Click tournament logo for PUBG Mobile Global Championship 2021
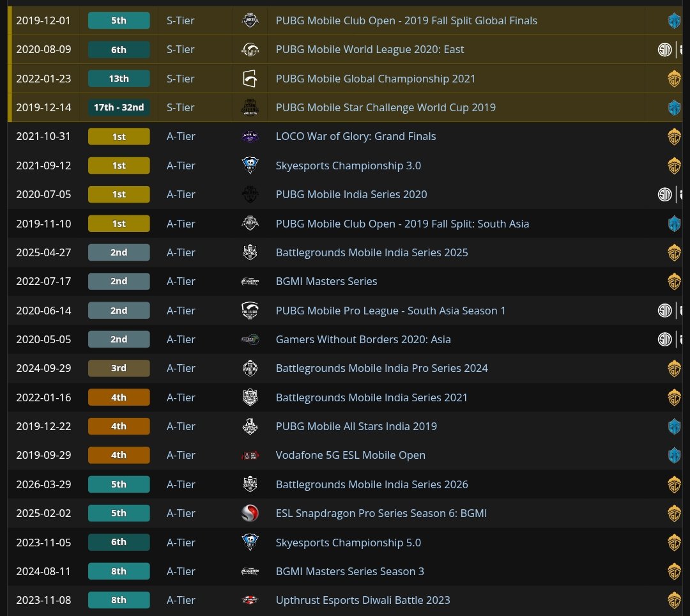690x616 pixels. tap(250, 79)
